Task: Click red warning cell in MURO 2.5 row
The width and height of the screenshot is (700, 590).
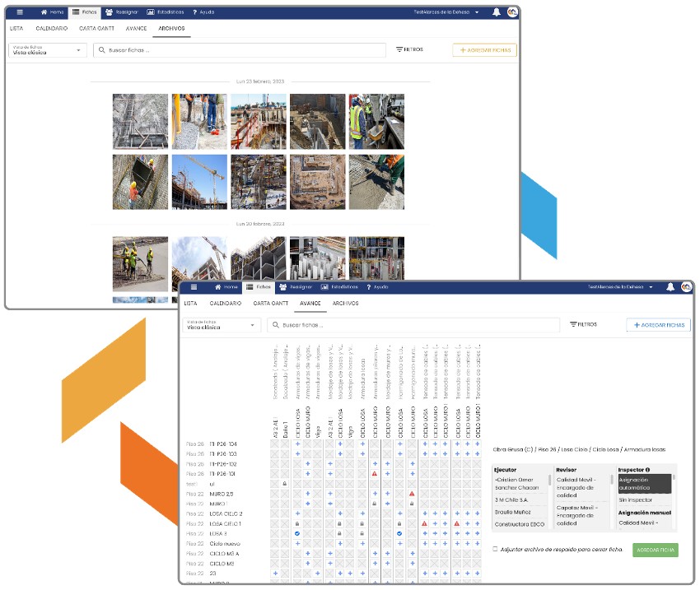Action: 411,494
